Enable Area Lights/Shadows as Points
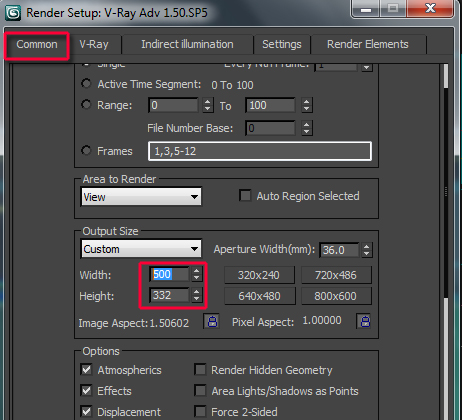 click(x=200, y=390)
